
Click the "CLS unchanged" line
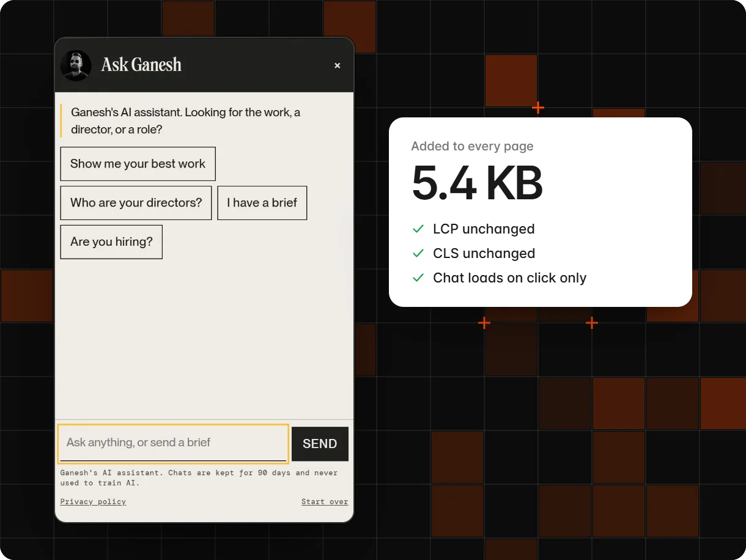tap(484, 254)
